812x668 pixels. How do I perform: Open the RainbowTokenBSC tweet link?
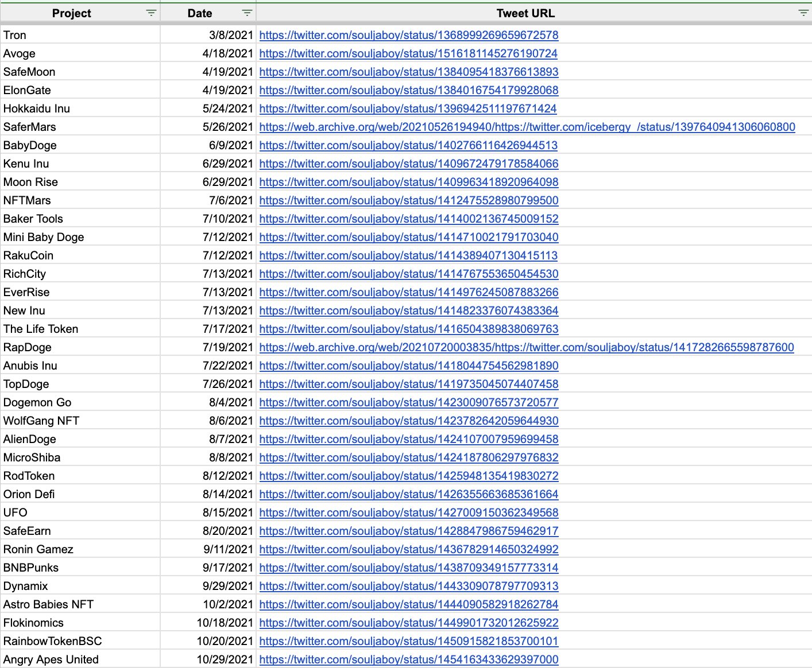pyautogui.click(x=409, y=641)
